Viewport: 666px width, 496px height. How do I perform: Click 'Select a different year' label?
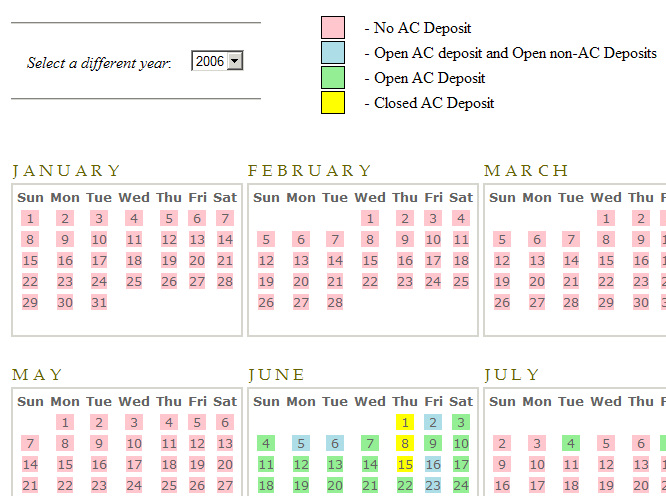coord(99,63)
